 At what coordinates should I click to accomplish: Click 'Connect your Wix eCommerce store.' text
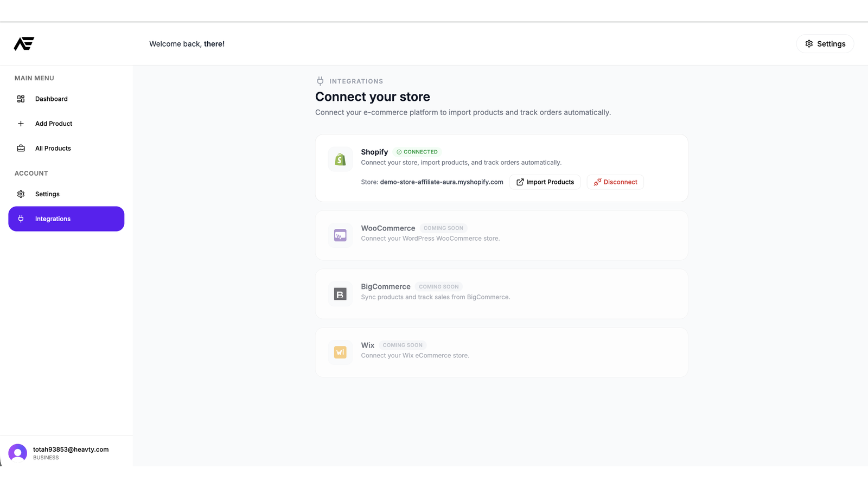[x=415, y=356]
